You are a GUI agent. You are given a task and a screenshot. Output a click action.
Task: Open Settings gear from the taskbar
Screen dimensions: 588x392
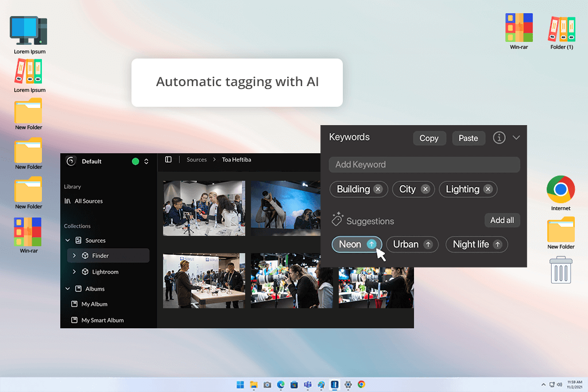pos(348,385)
